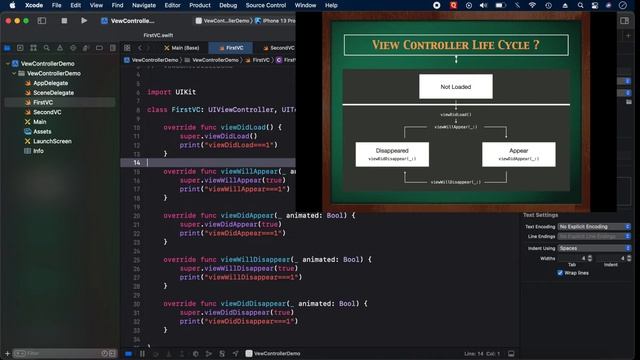This screenshot has width=640, height=360.
Task: Open Info plist in the navigator
Action: pyautogui.click(x=38, y=151)
